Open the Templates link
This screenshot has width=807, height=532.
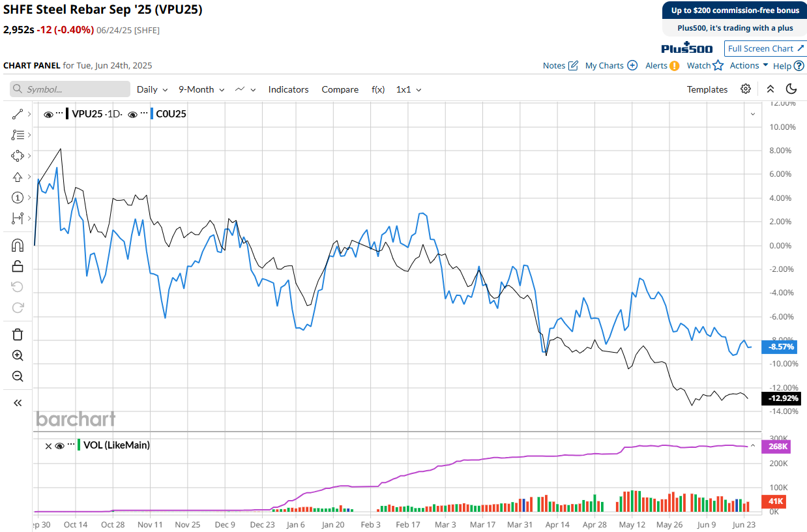coord(707,89)
